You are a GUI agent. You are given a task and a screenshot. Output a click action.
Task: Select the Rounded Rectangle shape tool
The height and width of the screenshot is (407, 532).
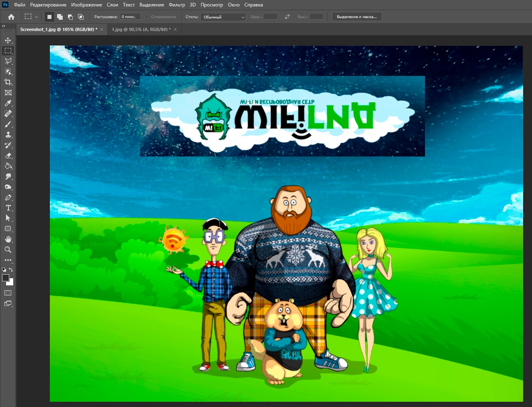click(x=8, y=229)
